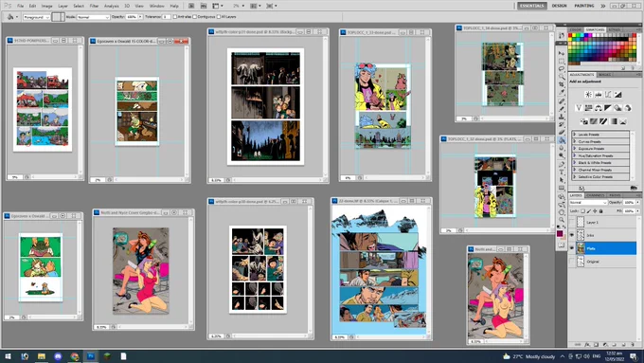Add a Color Balance adjustment
Viewport: 644px width, 363px height.
[598, 108]
